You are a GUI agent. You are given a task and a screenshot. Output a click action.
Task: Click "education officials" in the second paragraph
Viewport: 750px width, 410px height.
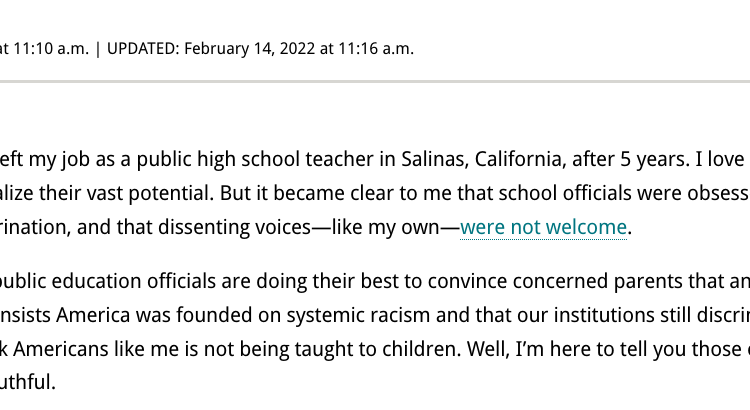[x=133, y=281]
